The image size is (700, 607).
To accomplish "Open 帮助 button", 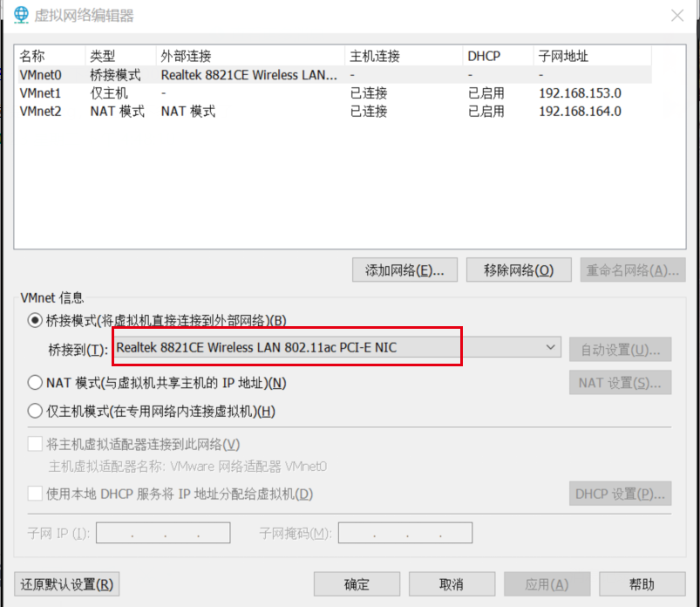I will click(x=642, y=584).
